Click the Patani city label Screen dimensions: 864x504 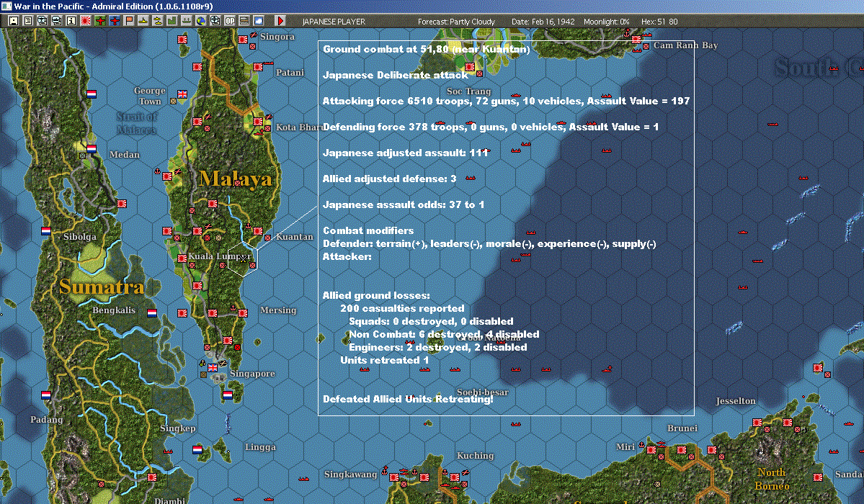pos(290,73)
